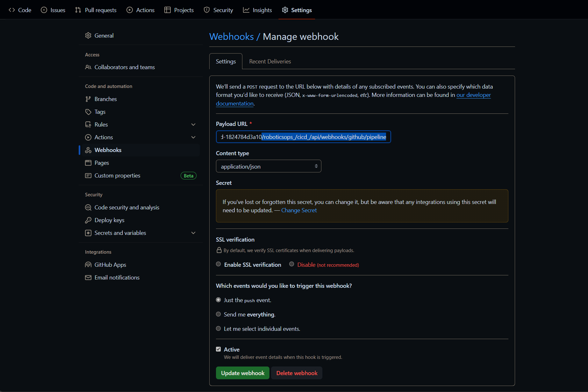Click the Beta badge on Custom properties
588x392 pixels.
189,176
